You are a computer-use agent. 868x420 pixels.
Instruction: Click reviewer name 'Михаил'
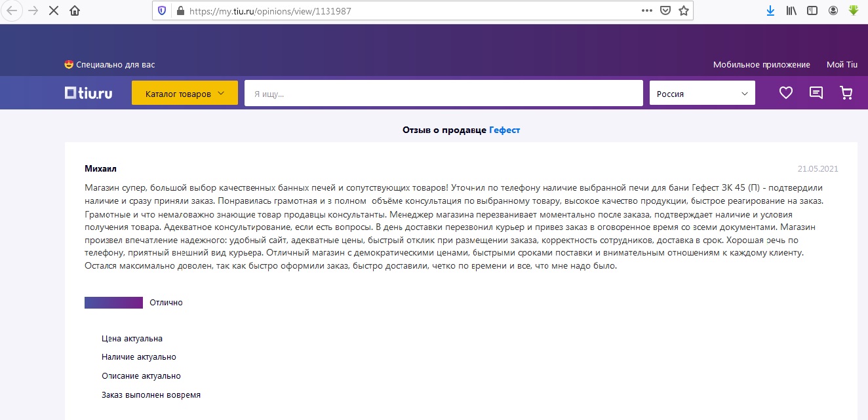(x=101, y=168)
